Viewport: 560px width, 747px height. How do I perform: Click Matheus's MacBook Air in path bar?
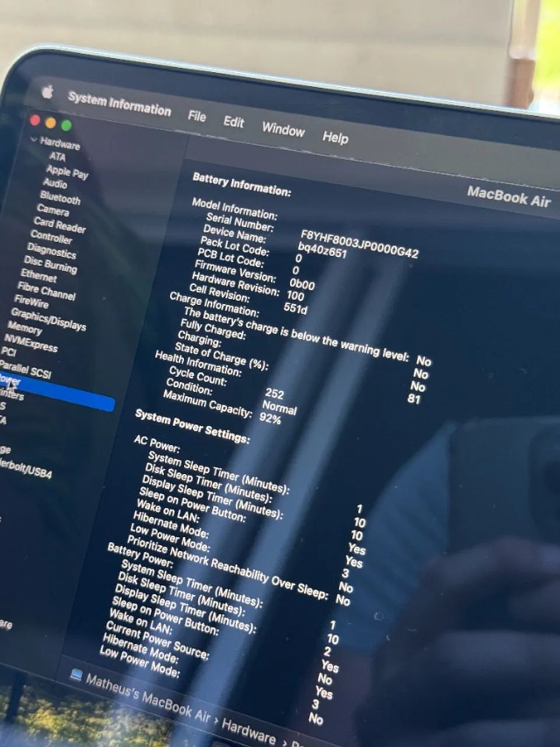tap(148, 698)
